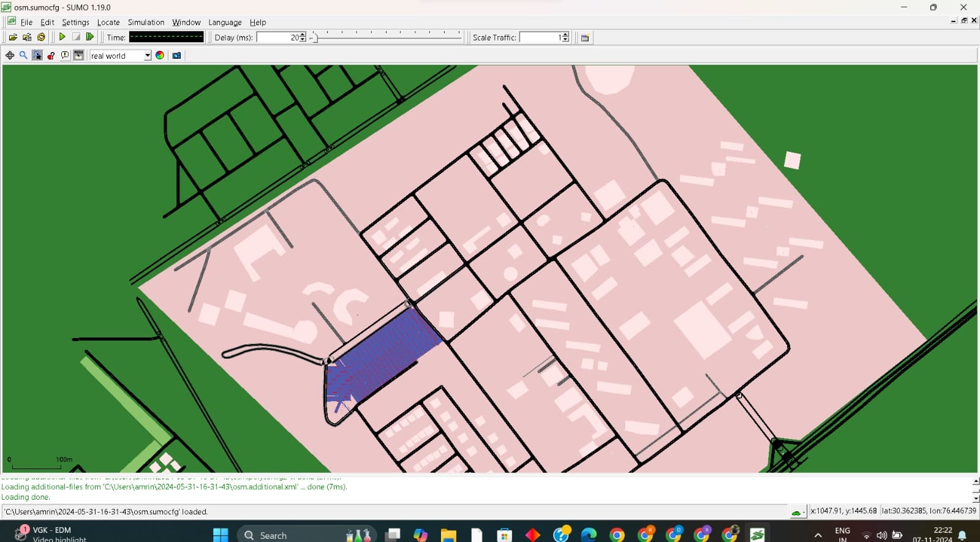Adjust the Delay spinner arrows
Screen dimensions: 980x542
pyautogui.click(x=303, y=37)
